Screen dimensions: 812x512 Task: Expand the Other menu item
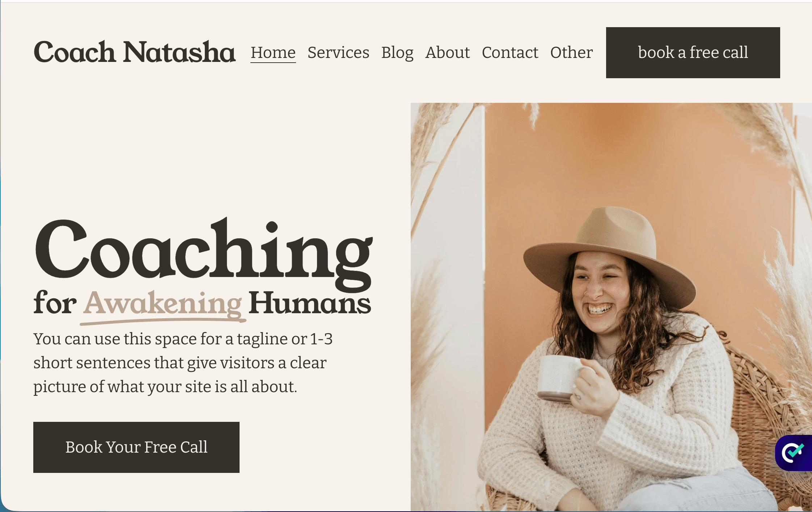tap(572, 53)
